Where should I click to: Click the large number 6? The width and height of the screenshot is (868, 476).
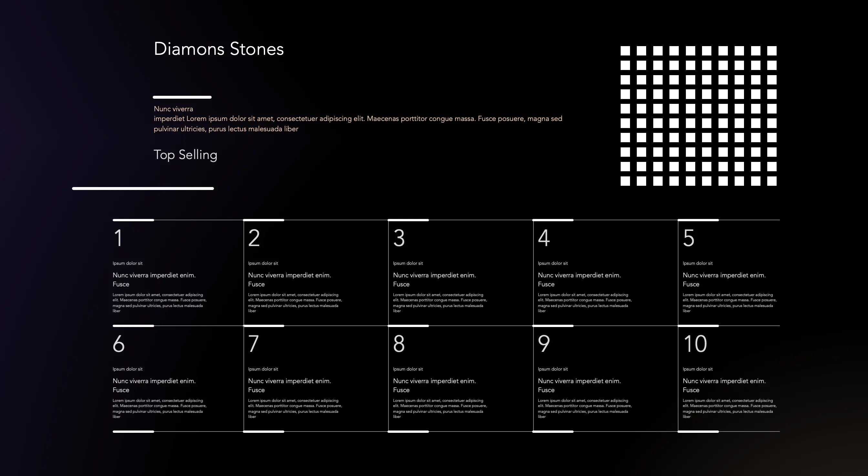(x=119, y=344)
